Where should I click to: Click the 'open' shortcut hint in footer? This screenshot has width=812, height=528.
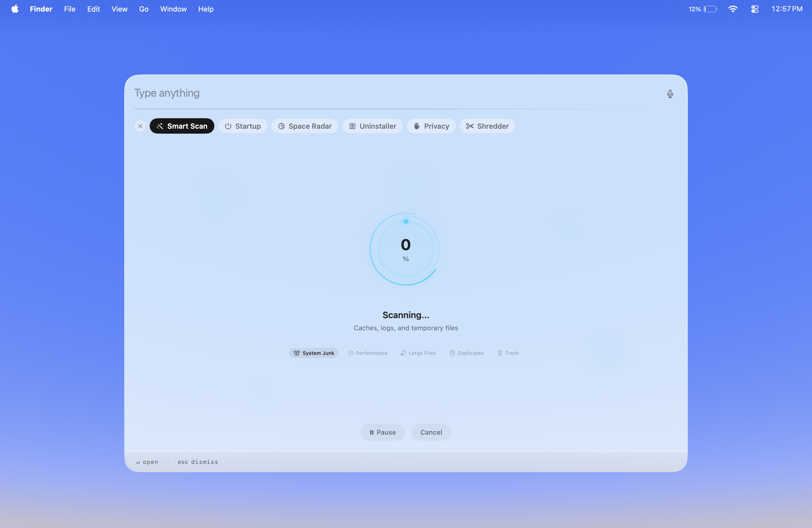tap(147, 462)
